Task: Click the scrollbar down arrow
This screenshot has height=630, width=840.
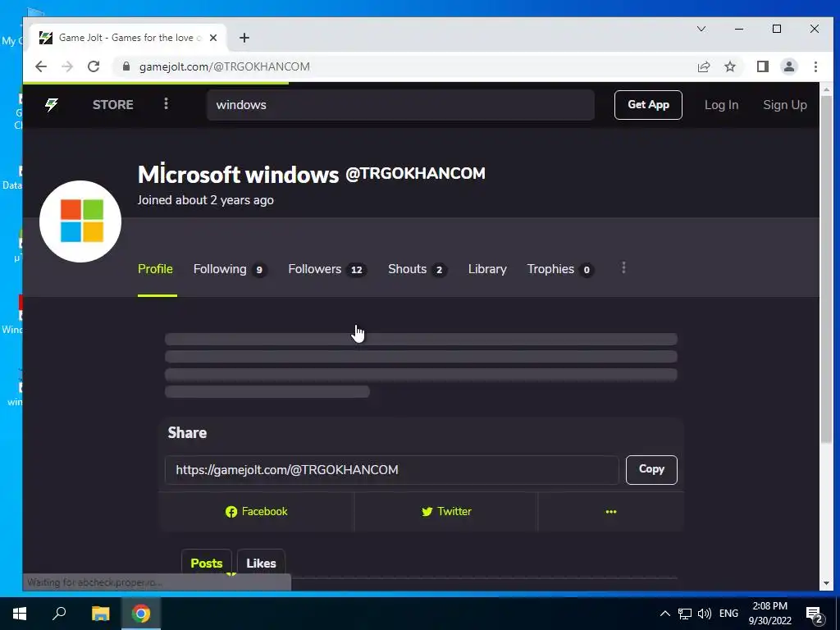Action: pyautogui.click(x=826, y=583)
